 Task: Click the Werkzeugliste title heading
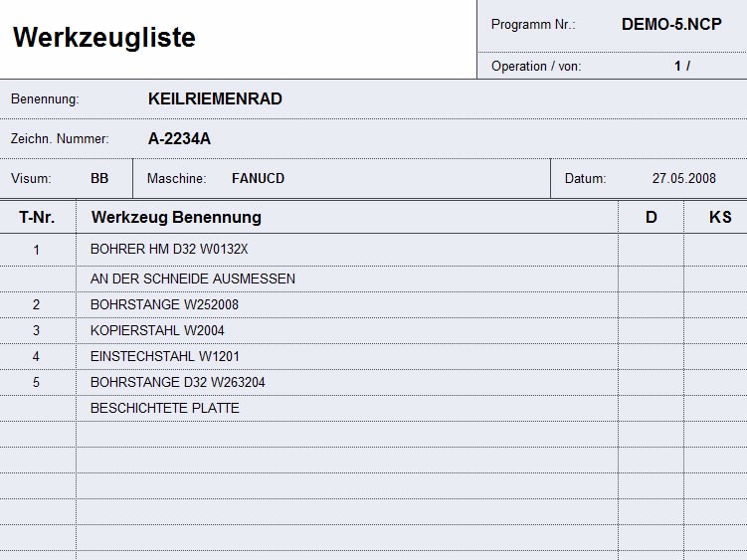coord(104,38)
